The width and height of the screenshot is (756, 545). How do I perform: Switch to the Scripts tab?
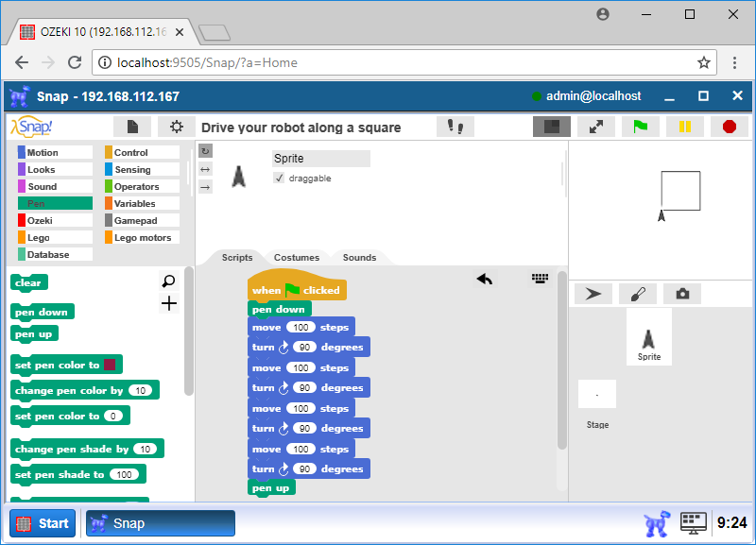[x=237, y=257]
